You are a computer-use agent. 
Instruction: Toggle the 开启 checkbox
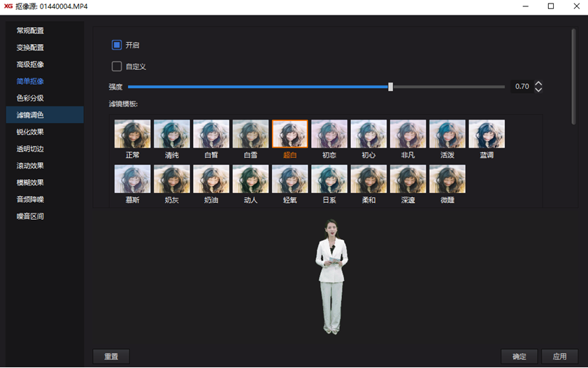117,45
